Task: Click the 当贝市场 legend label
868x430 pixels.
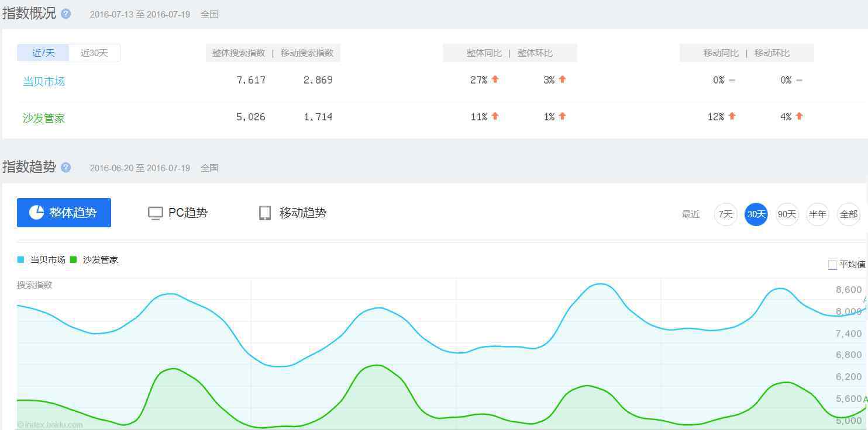Action: tap(47, 260)
